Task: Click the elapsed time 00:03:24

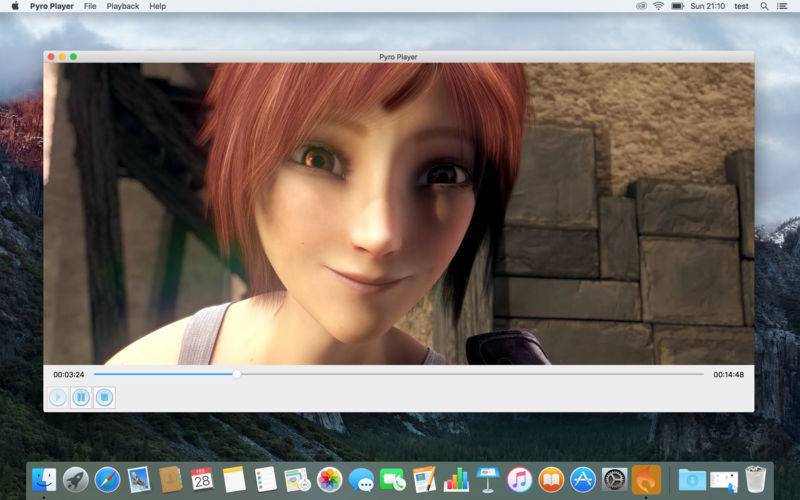Action: 69,374
